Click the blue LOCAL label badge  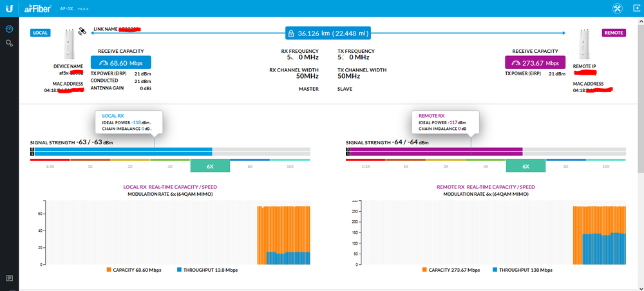tap(40, 32)
